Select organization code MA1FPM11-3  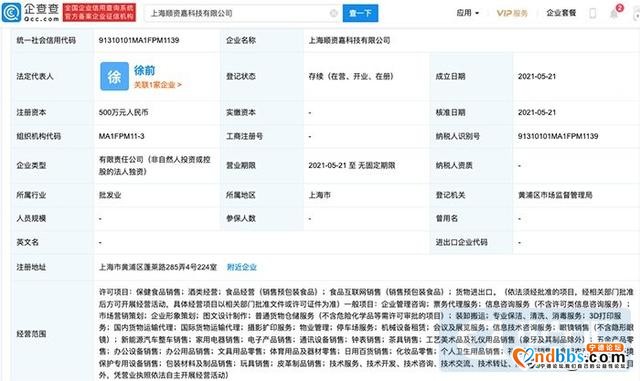(122, 136)
